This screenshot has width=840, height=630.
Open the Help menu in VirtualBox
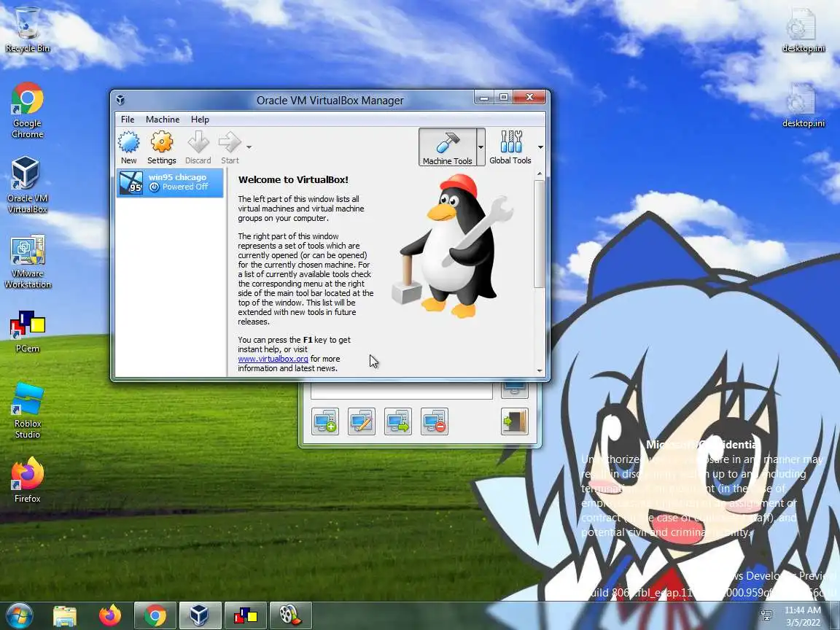(200, 119)
